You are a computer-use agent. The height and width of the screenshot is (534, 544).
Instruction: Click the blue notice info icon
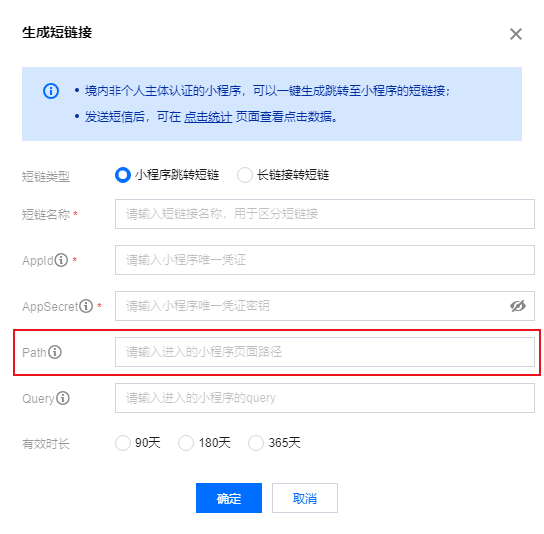coord(51,91)
